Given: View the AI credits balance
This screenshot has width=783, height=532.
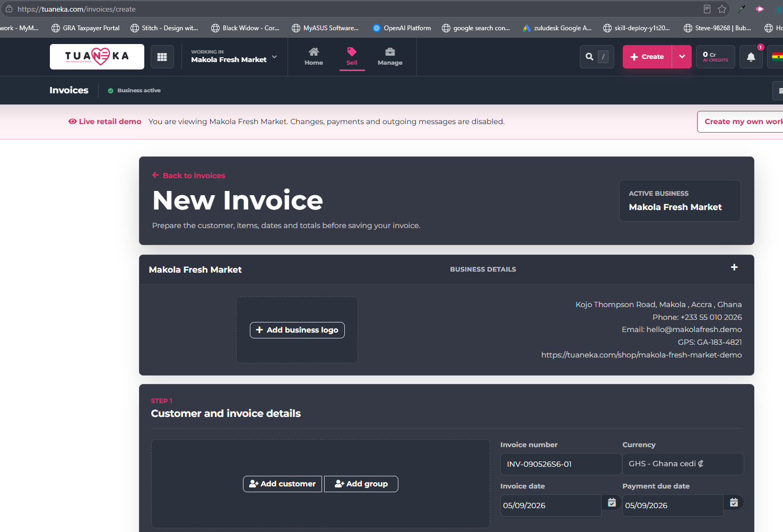Looking at the screenshot, I should [x=716, y=57].
